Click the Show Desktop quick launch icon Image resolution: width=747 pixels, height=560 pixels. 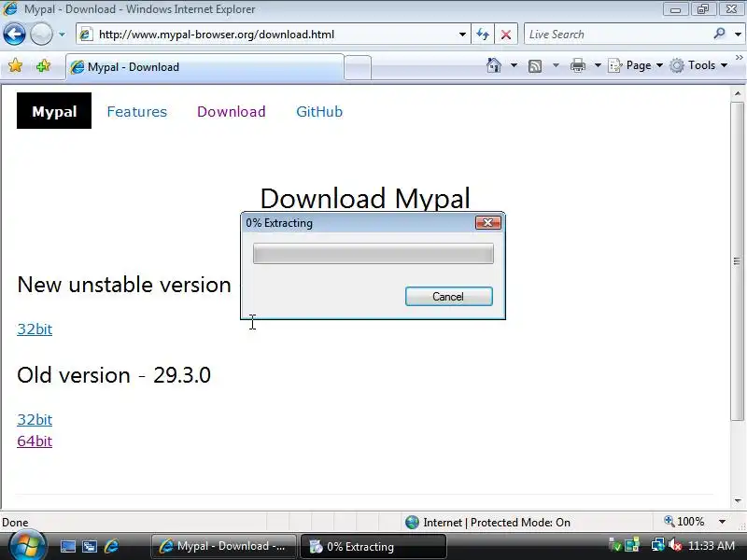[67, 547]
